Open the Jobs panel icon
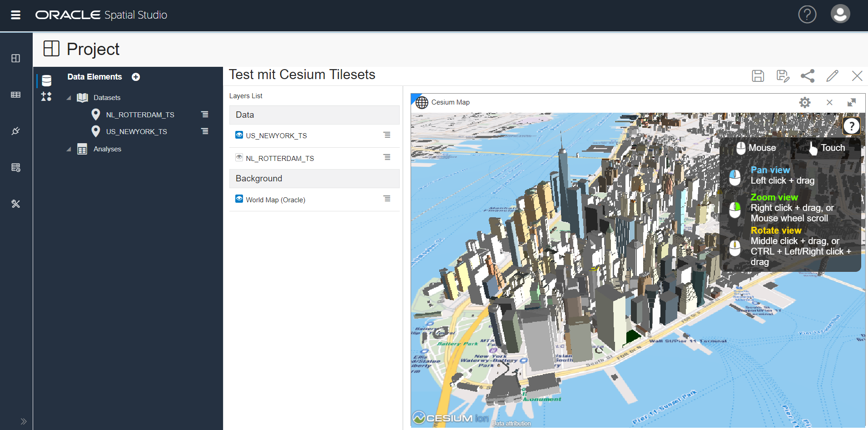Screen dimensions: 868x430 point(16,167)
